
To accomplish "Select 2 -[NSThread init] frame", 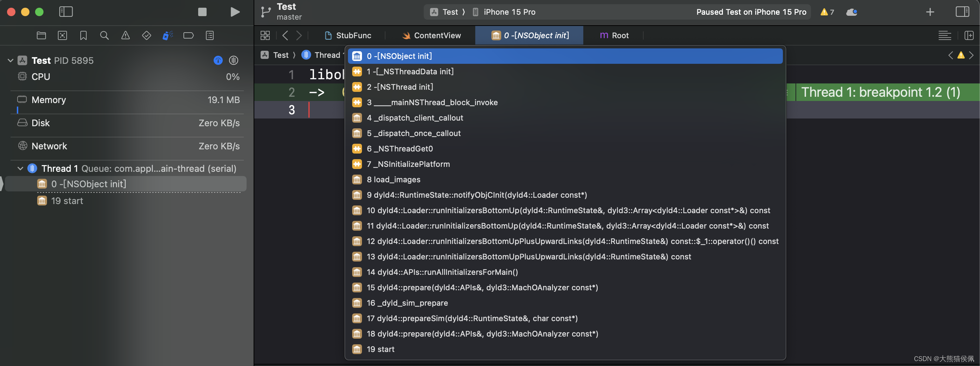I will [x=565, y=87].
